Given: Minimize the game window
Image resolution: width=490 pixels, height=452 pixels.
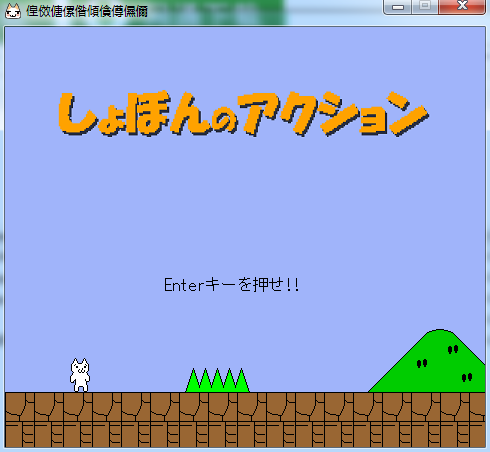Looking at the screenshot, I should (x=398, y=7).
